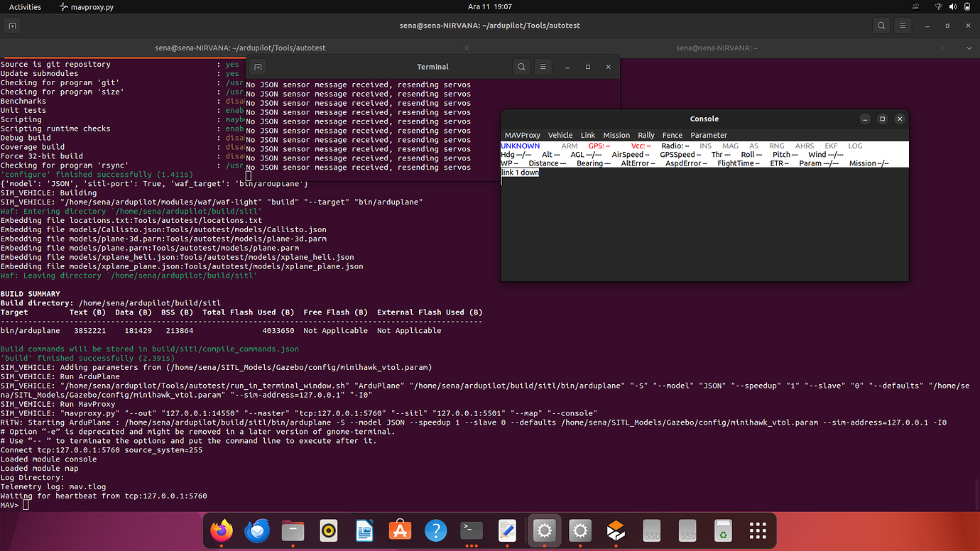The image size is (980, 551).
Task: Open Ubuntu Software from the dock
Action: (x=400, y=530)
